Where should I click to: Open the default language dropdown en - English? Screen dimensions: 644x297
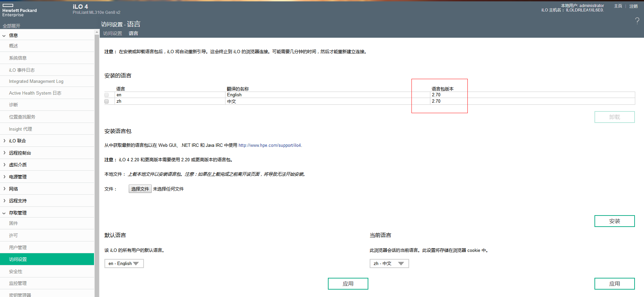[x=124, y=263]
